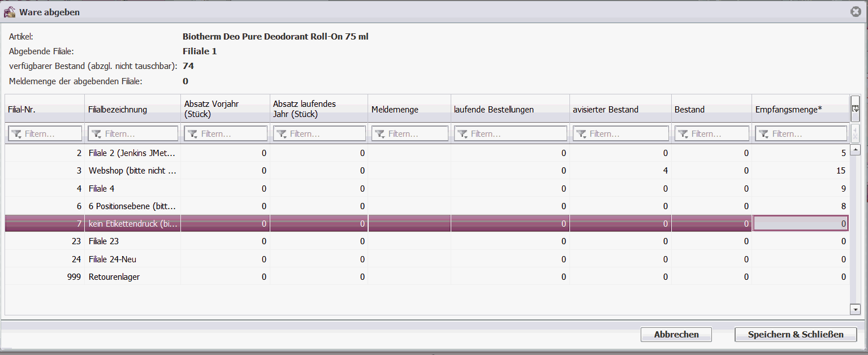Screen dimensions: 868x355
Task: Click the funnel icon in Meldemenge filter
Action: (x=380, y=134)
